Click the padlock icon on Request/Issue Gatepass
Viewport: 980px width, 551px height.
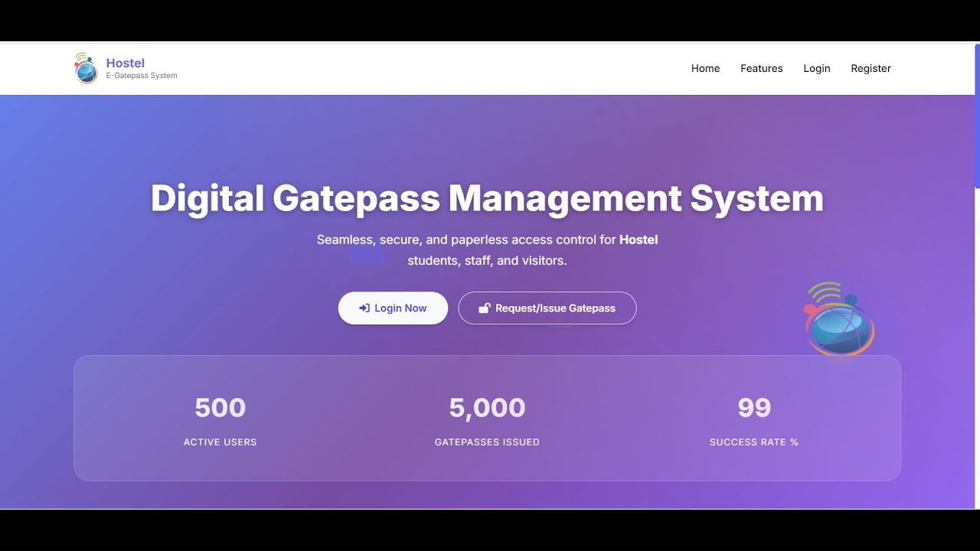pos(484,308)
